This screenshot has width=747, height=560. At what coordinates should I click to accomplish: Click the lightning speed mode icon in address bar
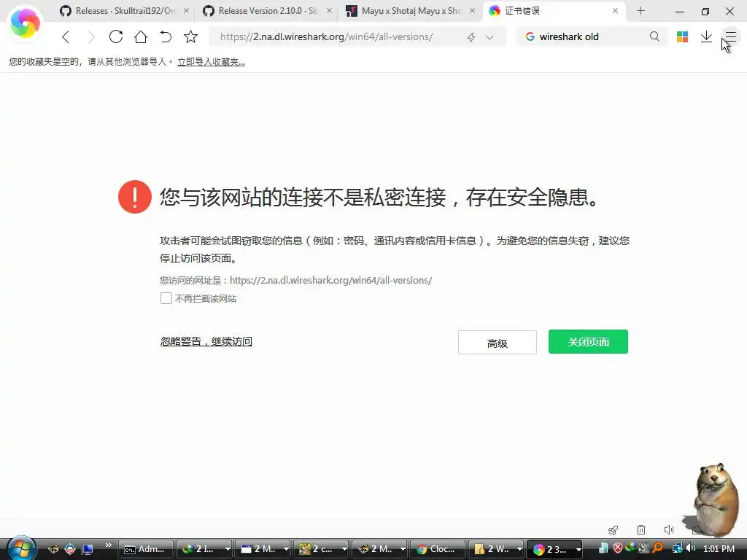click(471, 37)
